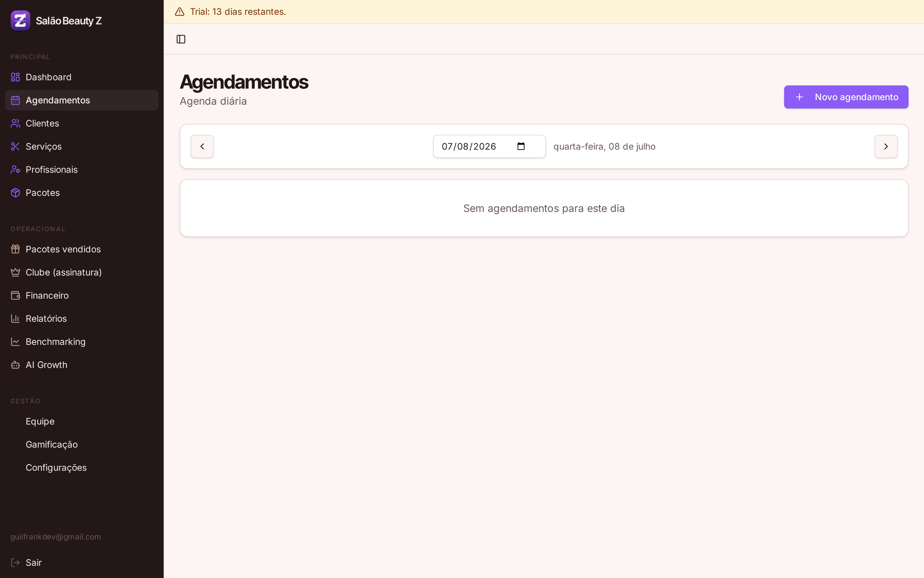Focus the 07/08/2026 date field
The image size is (924, 578).
click(x=489, y=146)
